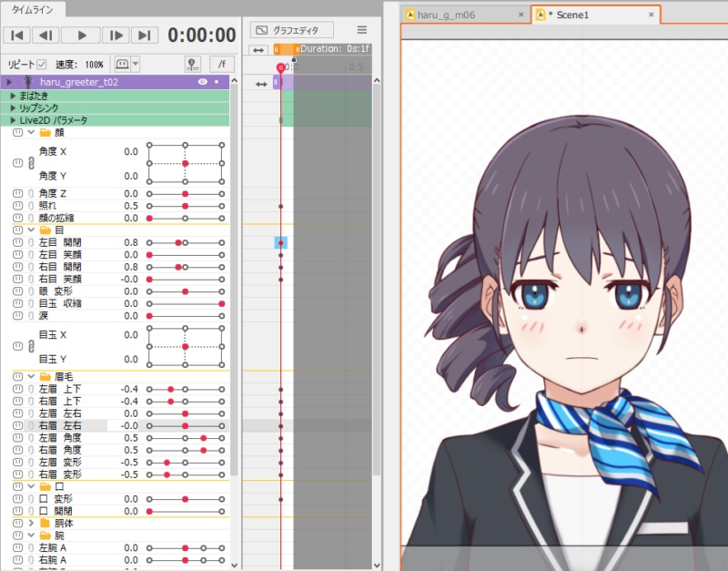Viewport: 728px width, 571px height.
Task: Select the タイムライン panel tab
Action: tap(33, 9)
